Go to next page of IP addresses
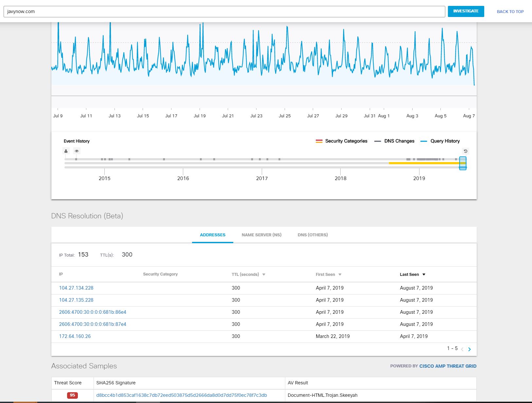The height and width of the screenshot is (403, 532). point(470,349)
